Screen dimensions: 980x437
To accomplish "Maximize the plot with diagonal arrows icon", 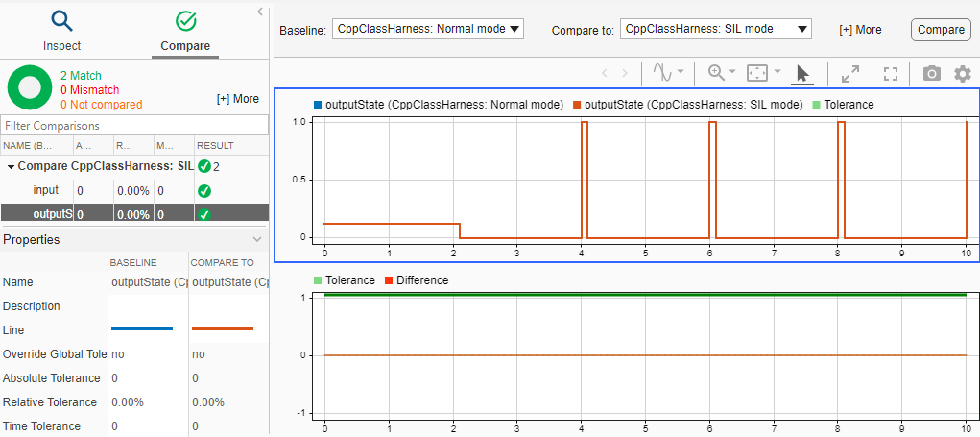I will 850,73.
